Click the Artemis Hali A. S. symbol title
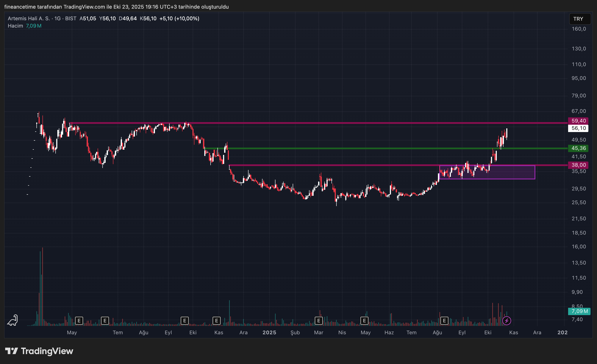Screen dimensions: 597x364 [29, 18]
